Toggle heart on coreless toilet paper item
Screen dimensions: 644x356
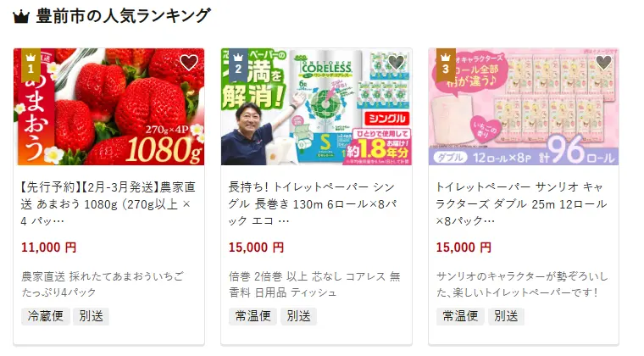[397, 63]
